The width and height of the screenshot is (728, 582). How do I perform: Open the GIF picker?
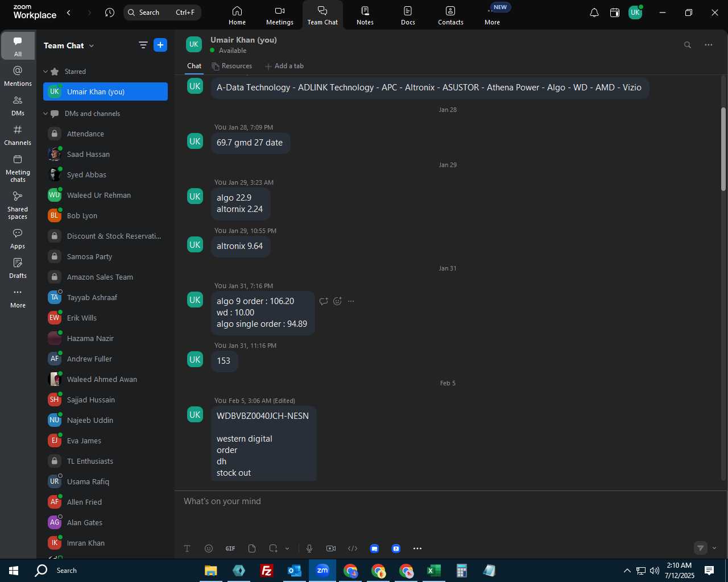pos(230,548)
